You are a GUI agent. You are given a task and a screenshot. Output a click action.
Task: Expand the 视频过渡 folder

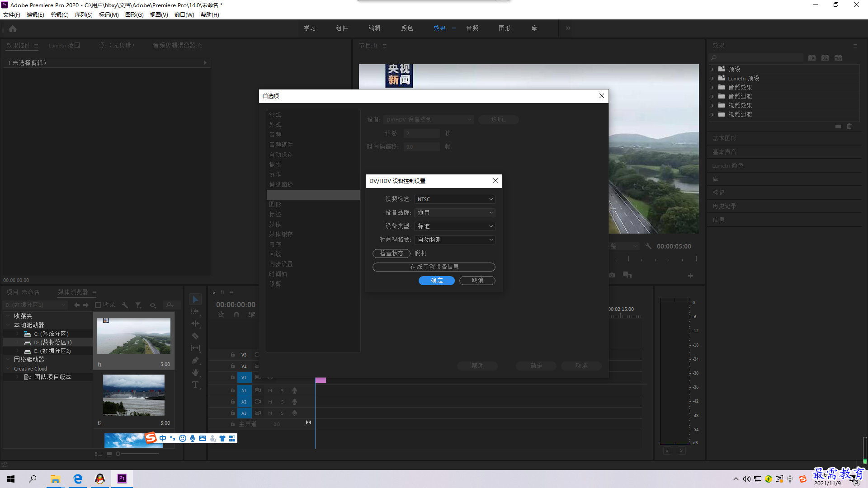[712, 114]
